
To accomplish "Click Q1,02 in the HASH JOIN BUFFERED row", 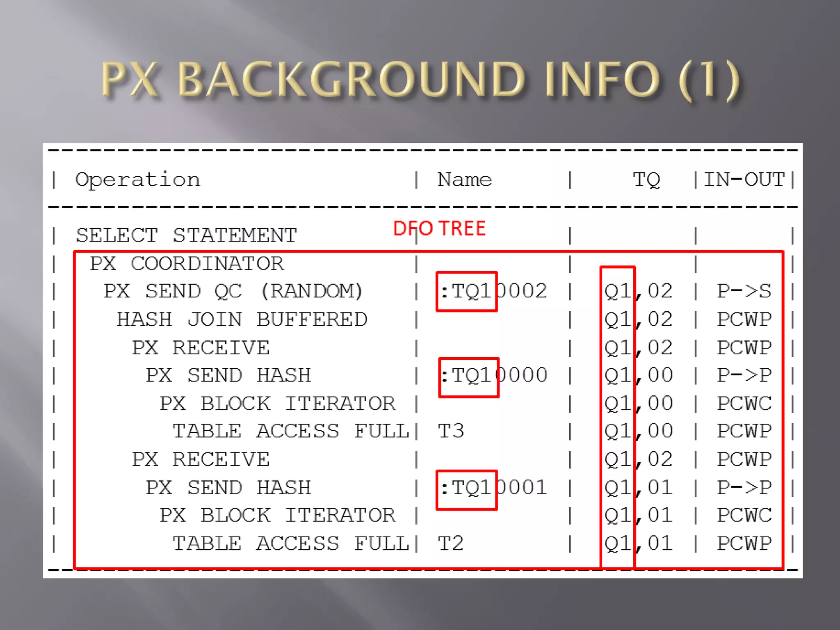I will coord(638,320).
